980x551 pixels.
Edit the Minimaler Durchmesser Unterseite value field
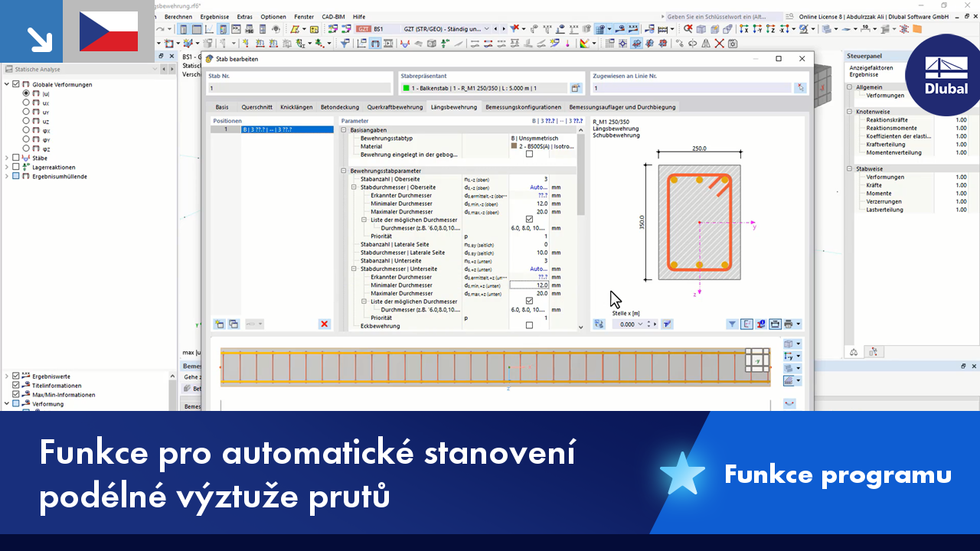point(529,285)
